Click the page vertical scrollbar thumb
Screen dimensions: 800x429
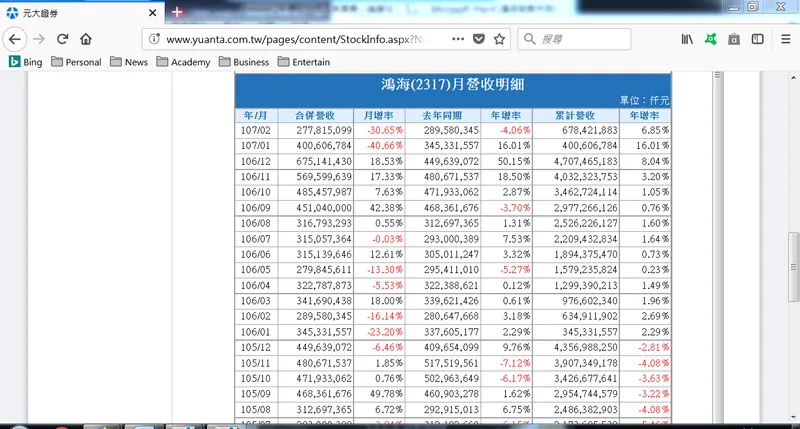click(793, 266)
